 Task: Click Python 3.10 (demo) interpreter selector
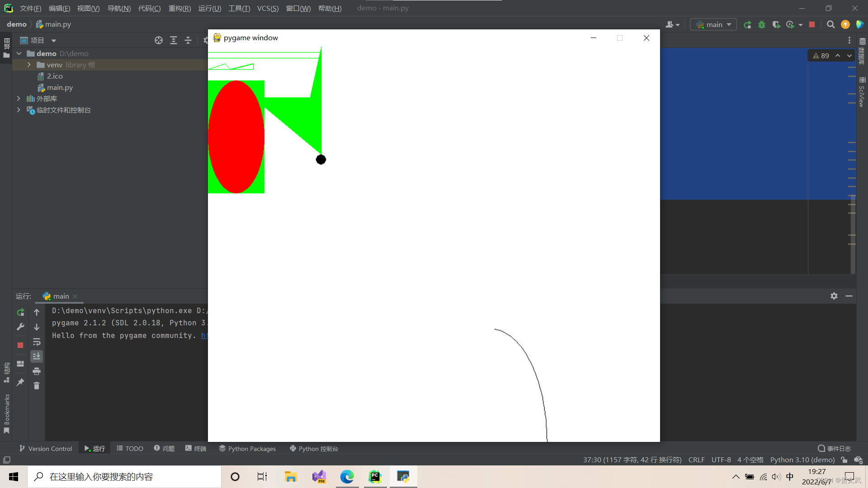pos(802,460)
